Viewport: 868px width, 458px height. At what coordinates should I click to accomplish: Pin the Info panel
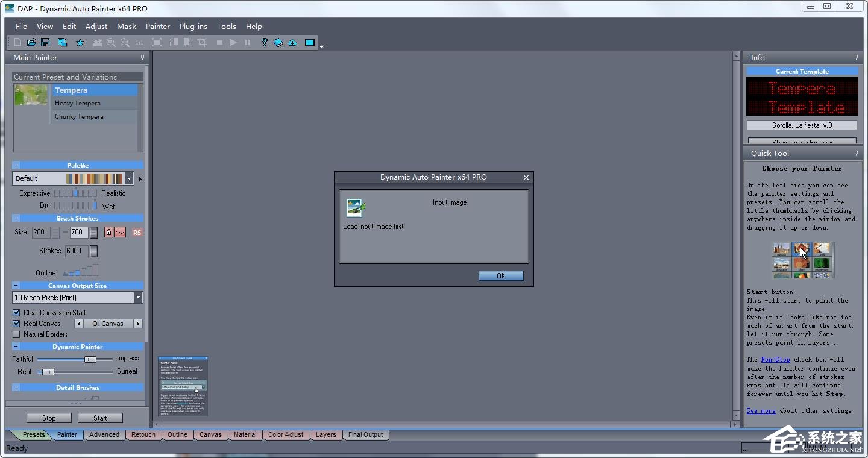856,57
